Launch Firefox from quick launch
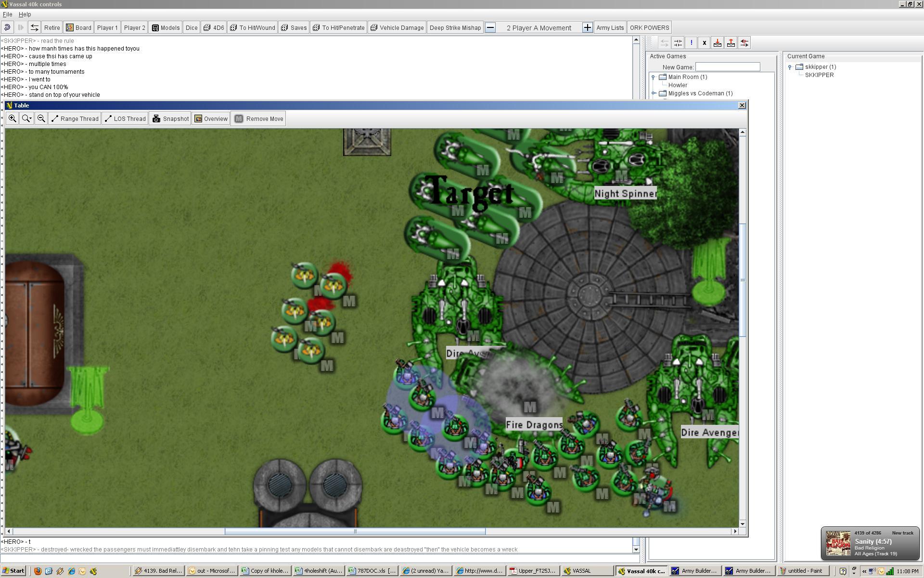This screenshot has height=578, width=924. tap(38, 571)
